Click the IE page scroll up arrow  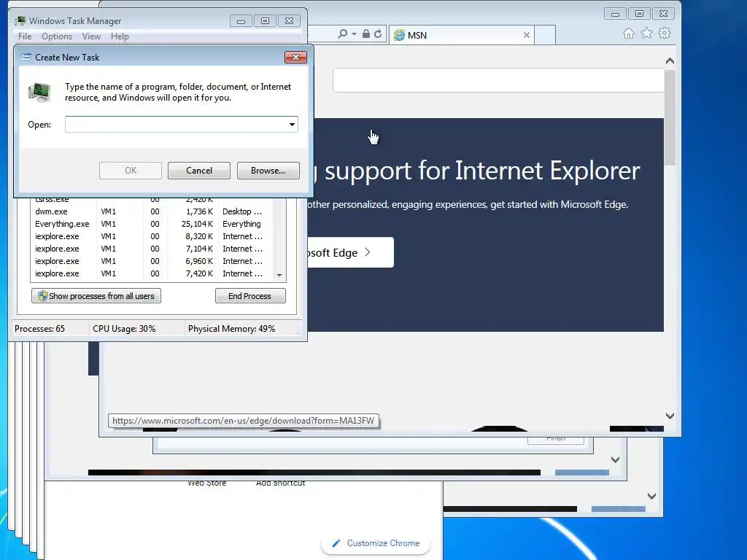pos(670,61)
